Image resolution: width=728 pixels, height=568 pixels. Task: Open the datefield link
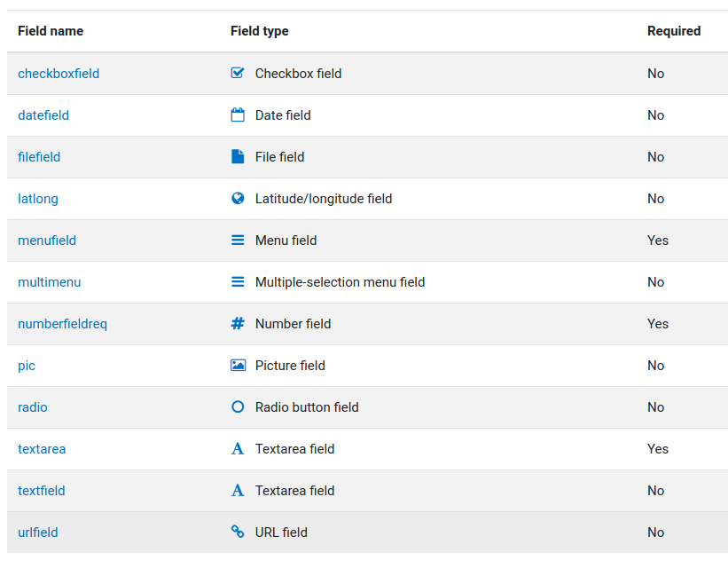[x=43, y=115]
